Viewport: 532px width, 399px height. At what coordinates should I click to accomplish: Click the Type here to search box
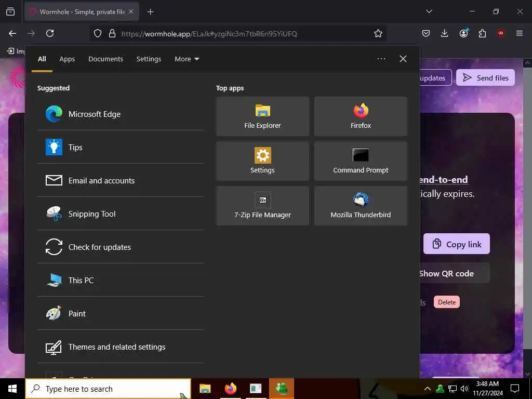click(x=108, y=389)
